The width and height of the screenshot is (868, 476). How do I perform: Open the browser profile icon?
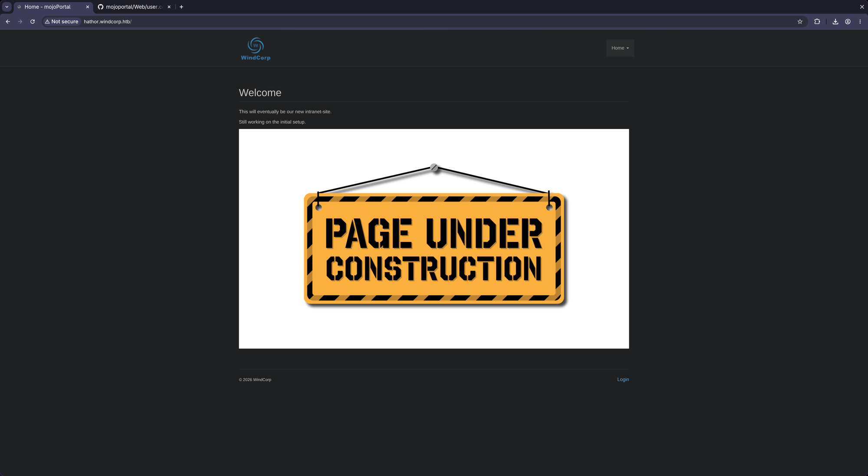848,21
